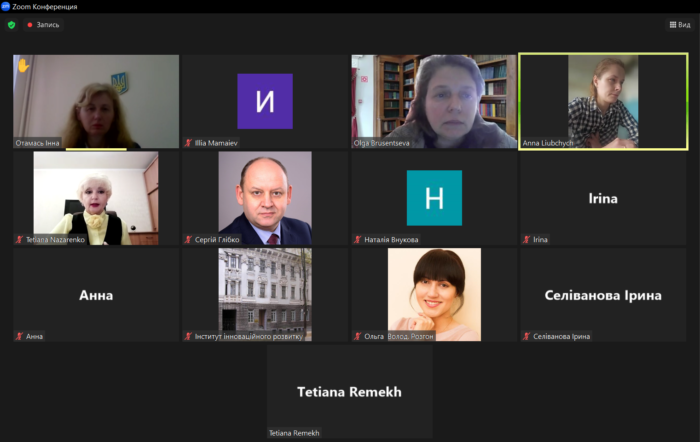The width and height of the screenshot is (700, 442).
Task: Click muted mic icon beside Наталія Внукова
Action: tap(358, 240)
